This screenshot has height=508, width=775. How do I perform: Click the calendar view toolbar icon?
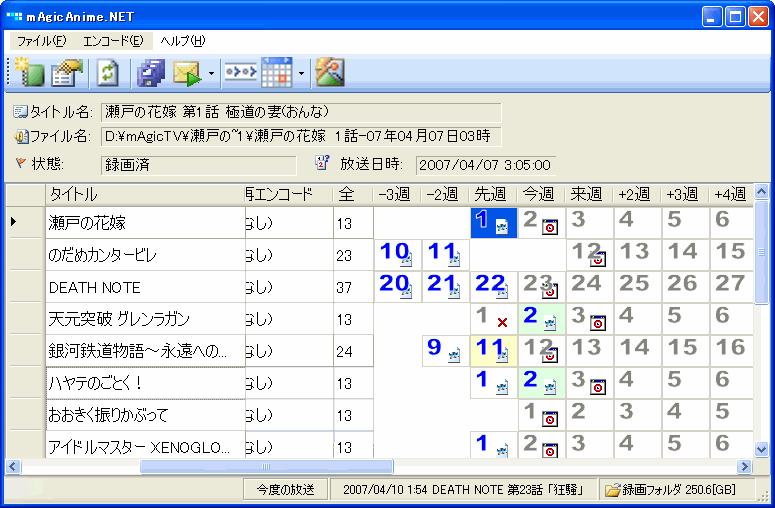point(277,73)
